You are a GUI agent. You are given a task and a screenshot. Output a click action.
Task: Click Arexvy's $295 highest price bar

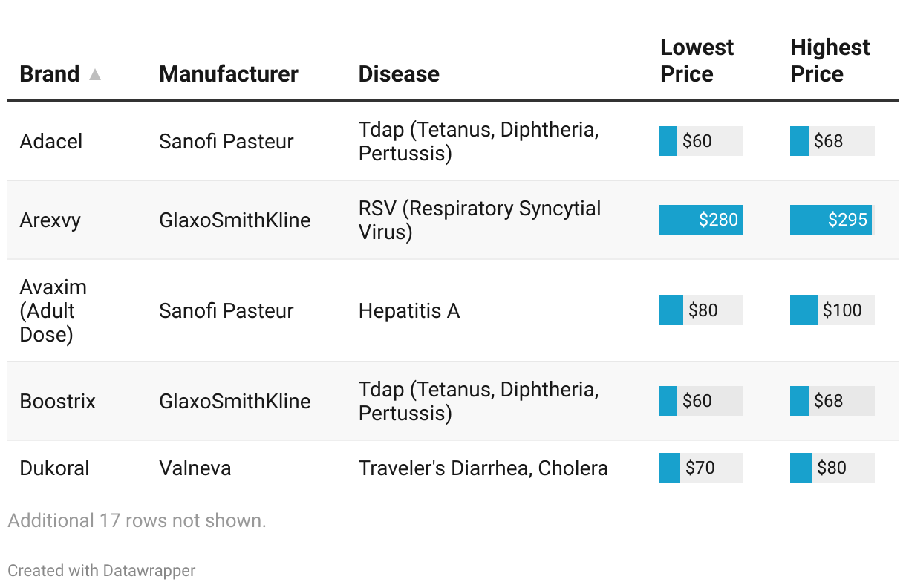(831, 220)
